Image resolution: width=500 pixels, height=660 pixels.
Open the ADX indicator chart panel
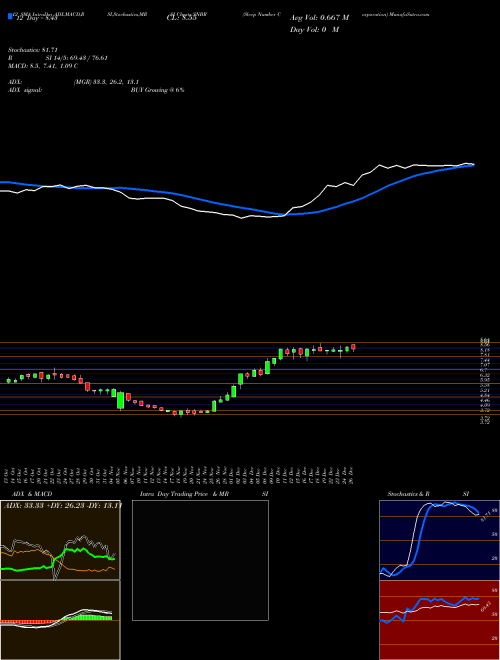coord(60,540)
